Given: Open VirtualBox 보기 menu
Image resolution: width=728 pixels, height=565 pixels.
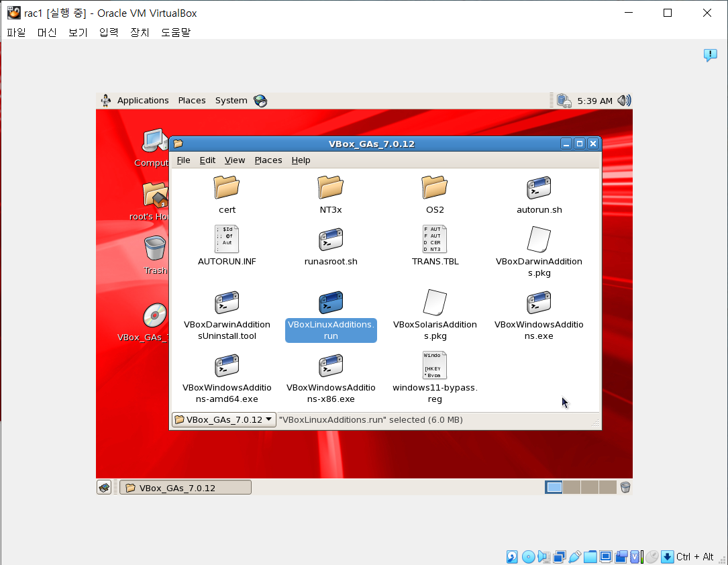Looking at the screenshot, I should [x=78, y=32].
